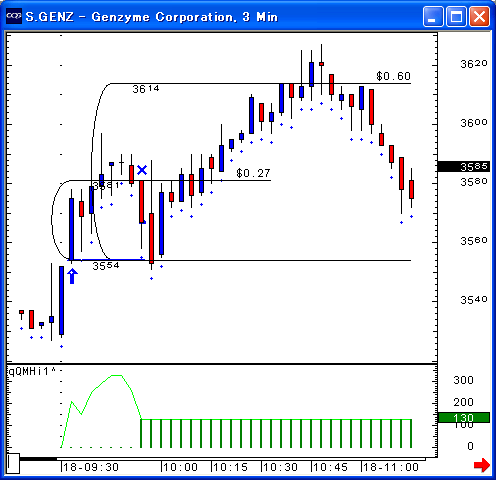496x480 pixels.
Task: Click the scroll thumb at bottom left
Action: click(13, 463)
